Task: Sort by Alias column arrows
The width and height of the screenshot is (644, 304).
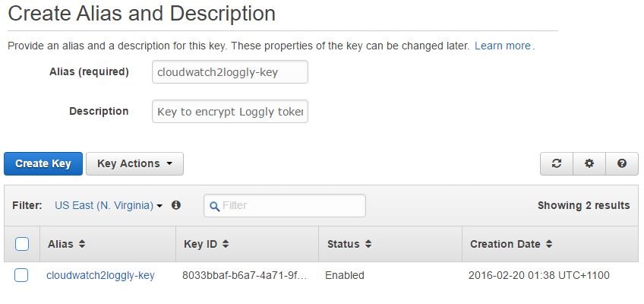Action: [82, 245]
